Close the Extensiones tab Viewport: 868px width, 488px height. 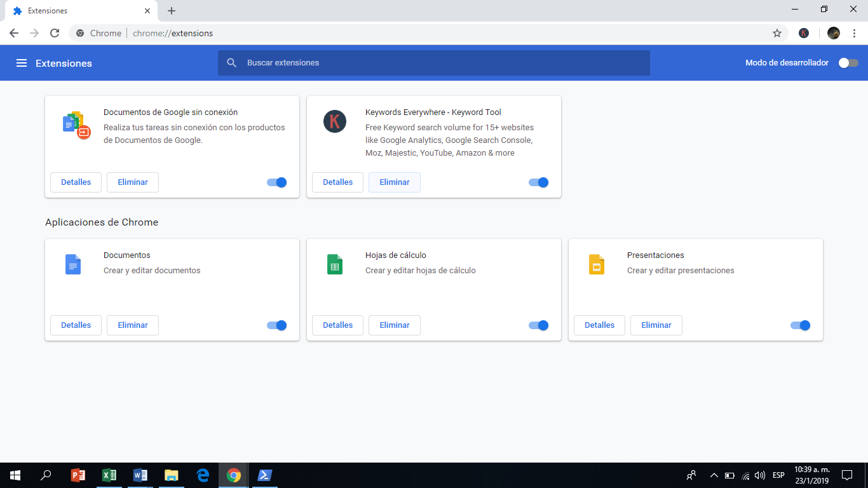pos(147,11)
